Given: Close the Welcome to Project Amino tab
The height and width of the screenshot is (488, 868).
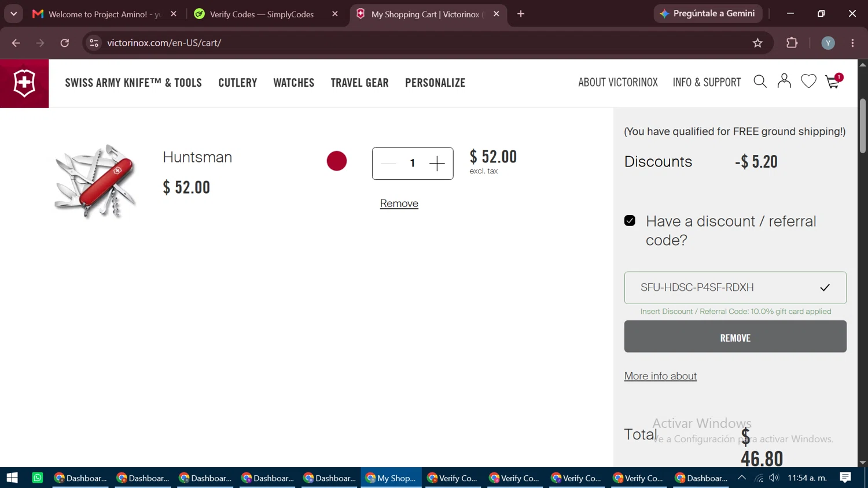Looking at the screenshot, I should (174, 14).
